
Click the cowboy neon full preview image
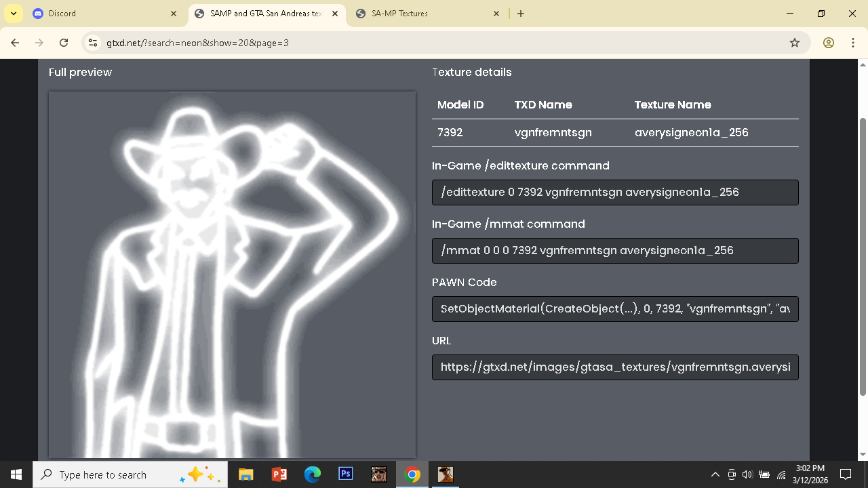tap(232, 274)
